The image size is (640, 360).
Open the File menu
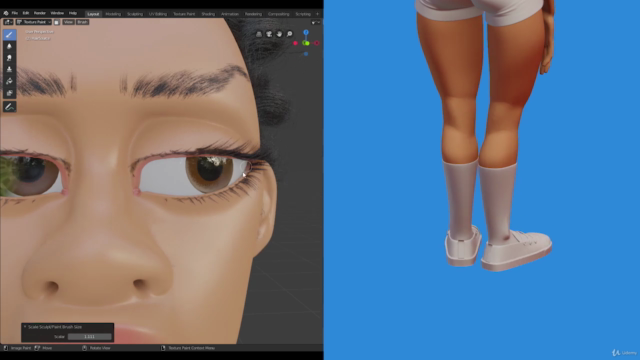point(15,13)
